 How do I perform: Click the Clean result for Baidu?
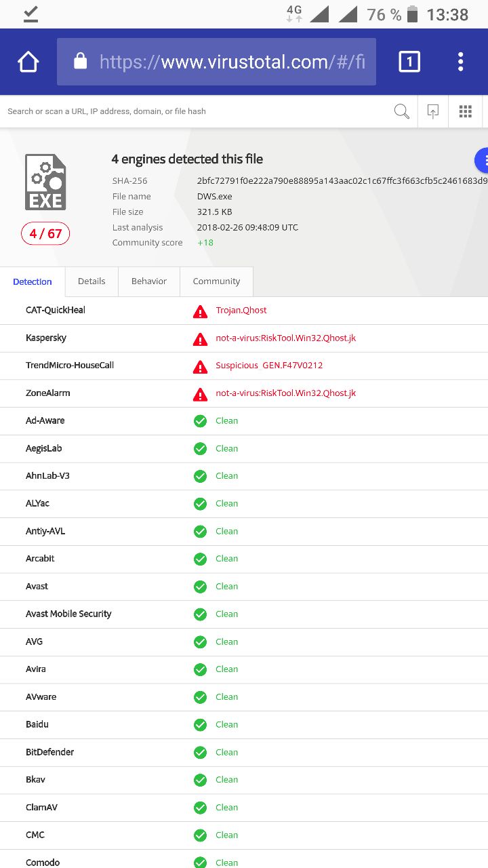point(226,725)
